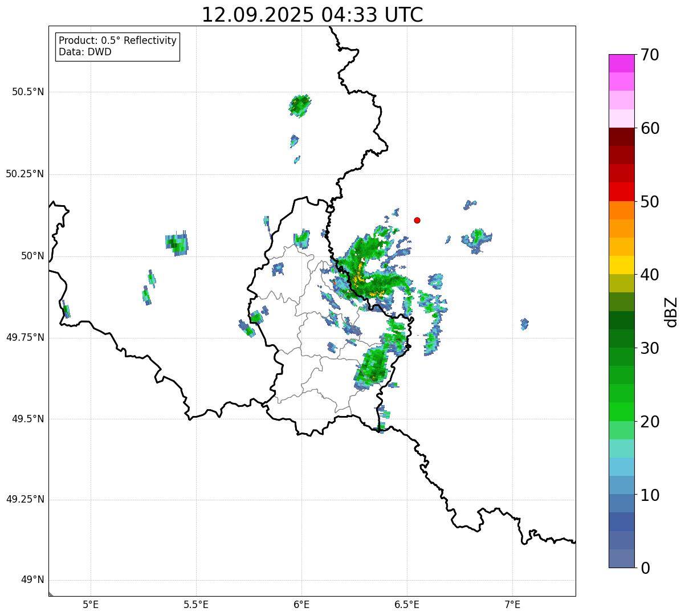This screenshot has width=685, height=616.
Task: Click the 50.25°N latitude label
Action: 25,174
